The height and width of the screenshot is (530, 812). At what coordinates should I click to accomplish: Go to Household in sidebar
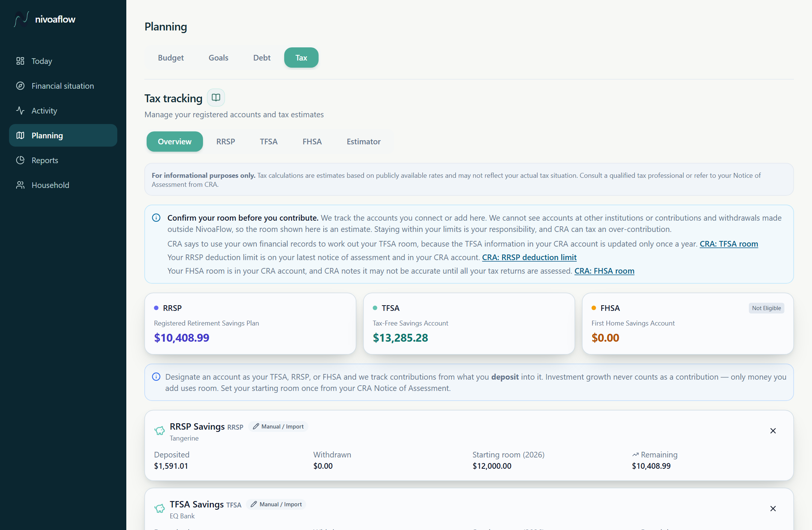[63, 185]
